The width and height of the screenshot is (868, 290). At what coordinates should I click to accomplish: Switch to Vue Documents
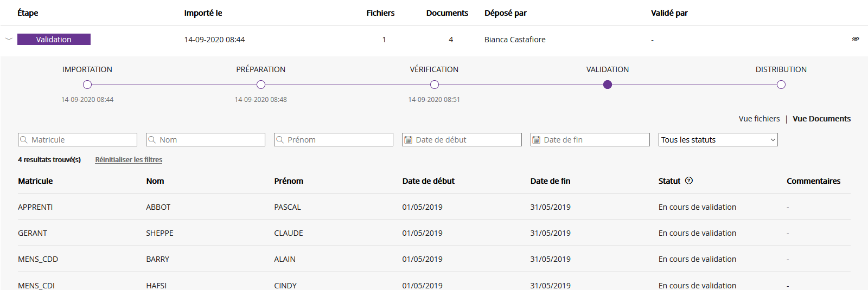point(821,119)
